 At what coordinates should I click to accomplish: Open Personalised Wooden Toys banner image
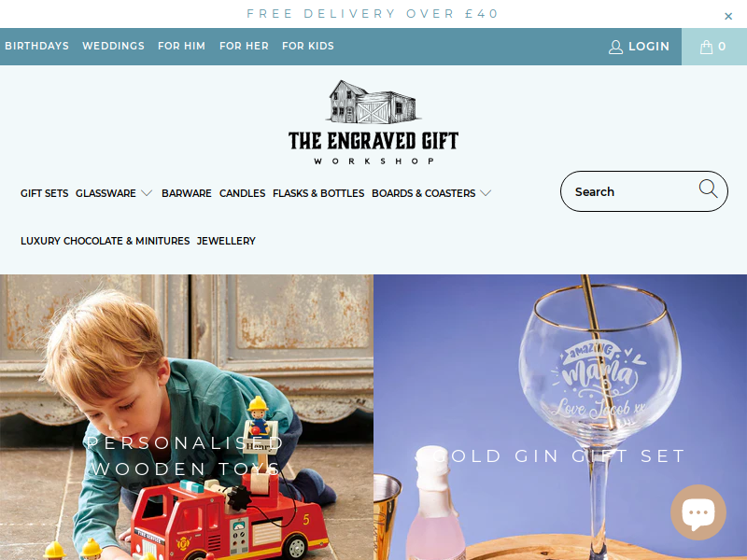click(187, 417)
